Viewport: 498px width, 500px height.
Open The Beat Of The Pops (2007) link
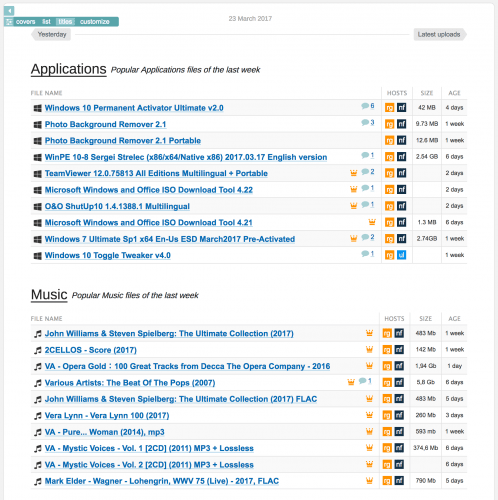tap(130, 383)
